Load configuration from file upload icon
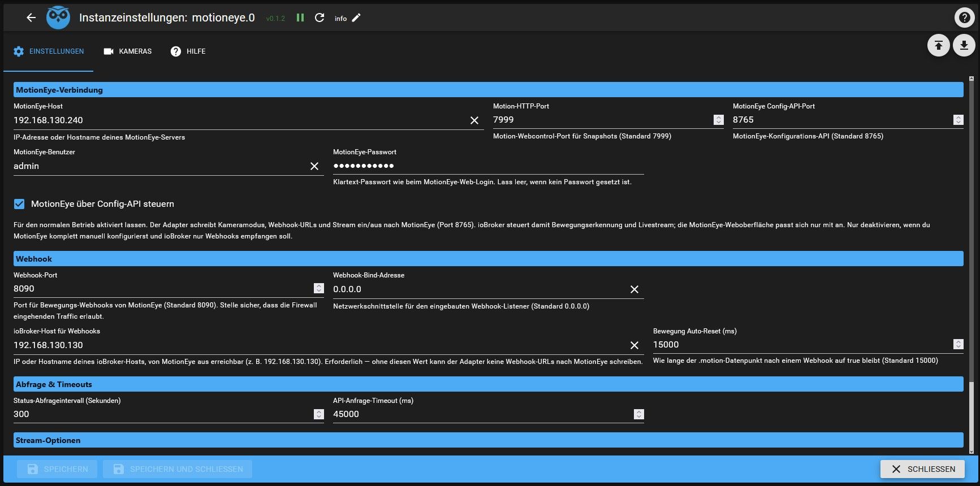Viewport: 980px width, 486px height. [x=939, y=45]
